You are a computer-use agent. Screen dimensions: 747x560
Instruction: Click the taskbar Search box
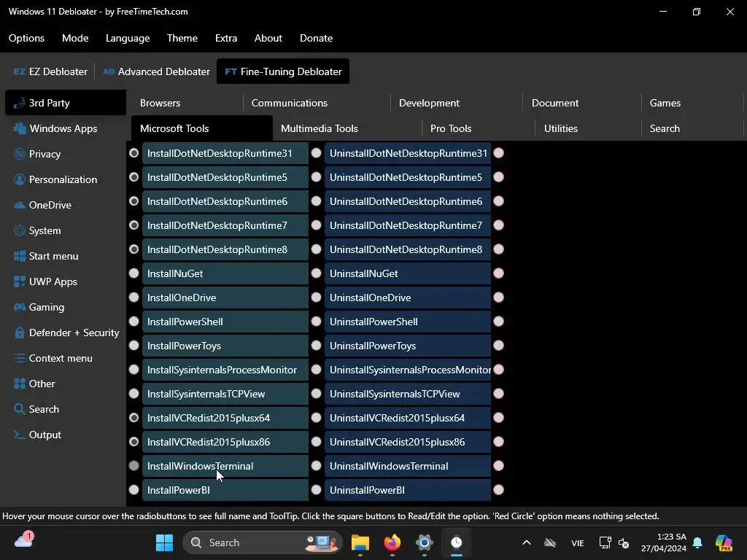coord(263,542)
